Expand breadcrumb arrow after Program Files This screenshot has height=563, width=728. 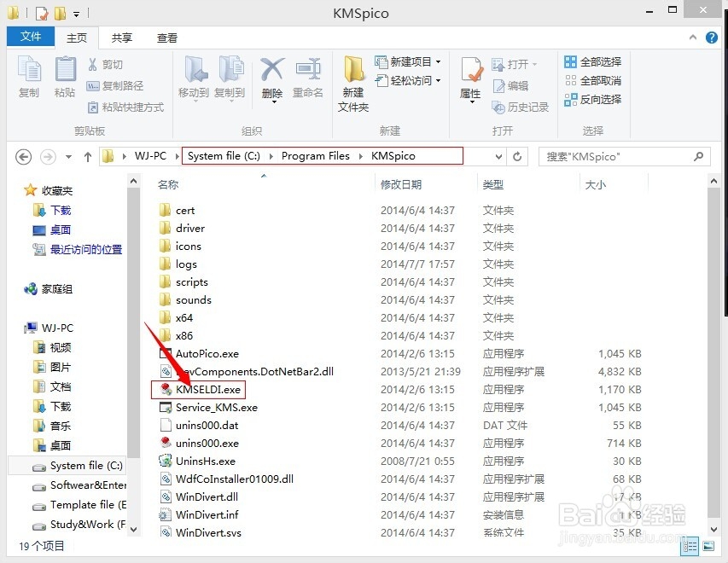tap(360, 156)
